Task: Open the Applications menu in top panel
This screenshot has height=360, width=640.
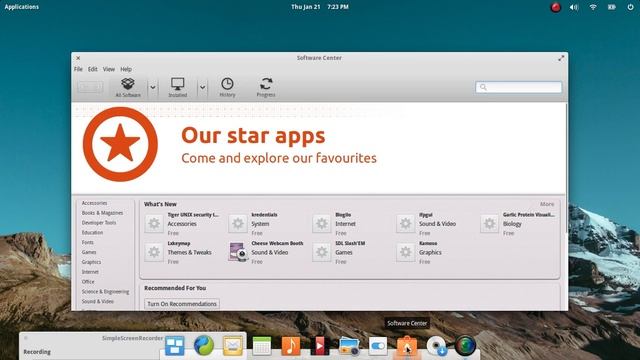Action: (x=22, y=7)
